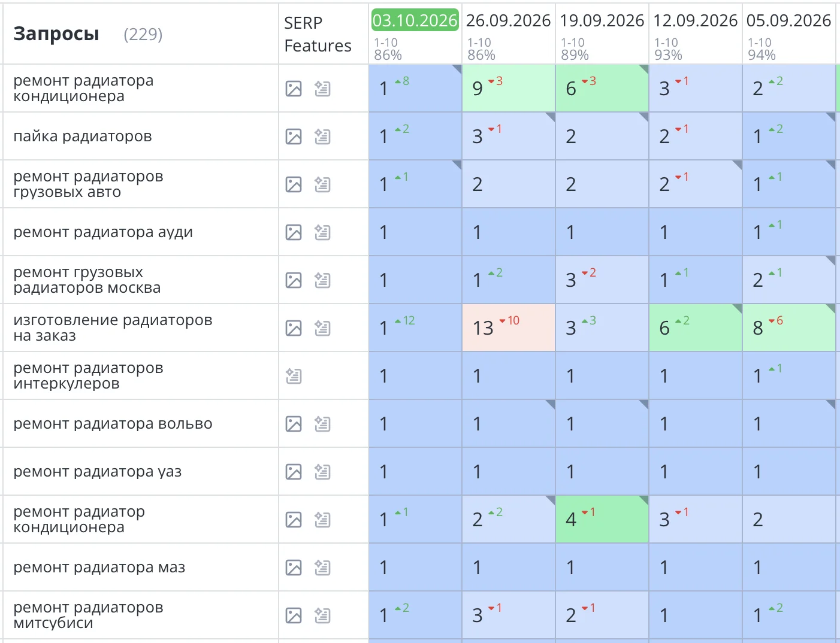This screenshot has width=840, height=643.
Task: Select query ремонт радиатора уаз
Action: coord(97,472)
